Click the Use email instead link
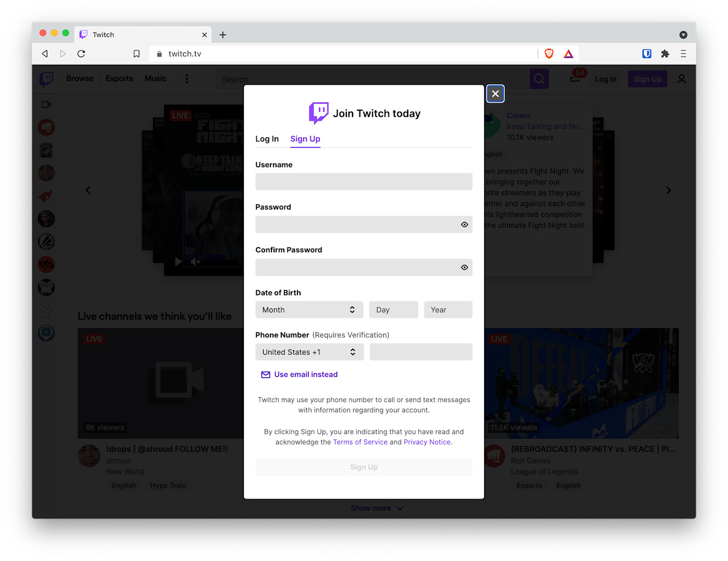 click(306, 374)
